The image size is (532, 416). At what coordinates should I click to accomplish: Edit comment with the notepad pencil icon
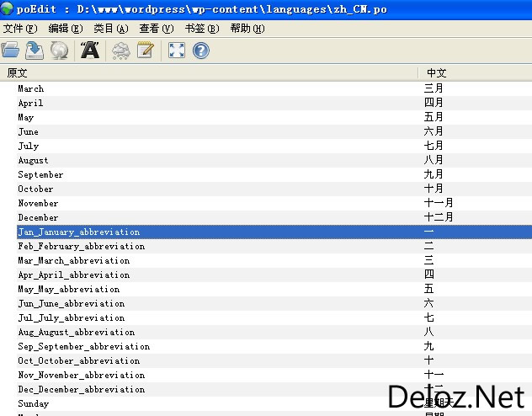[146, 51]
